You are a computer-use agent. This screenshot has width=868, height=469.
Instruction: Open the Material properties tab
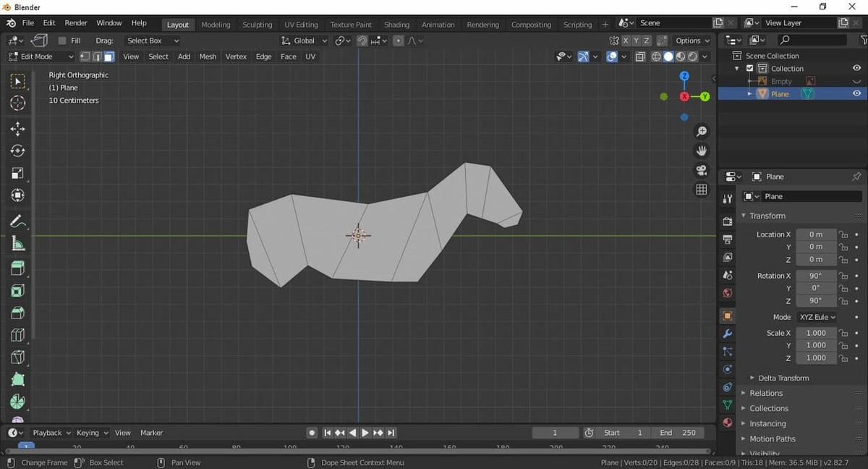click(727, 423)
